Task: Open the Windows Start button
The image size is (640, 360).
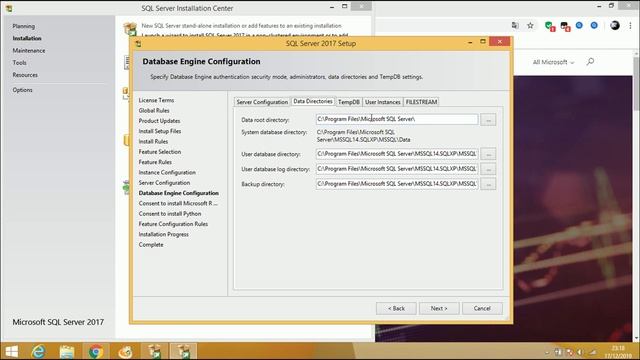Action: coord(11,351)
